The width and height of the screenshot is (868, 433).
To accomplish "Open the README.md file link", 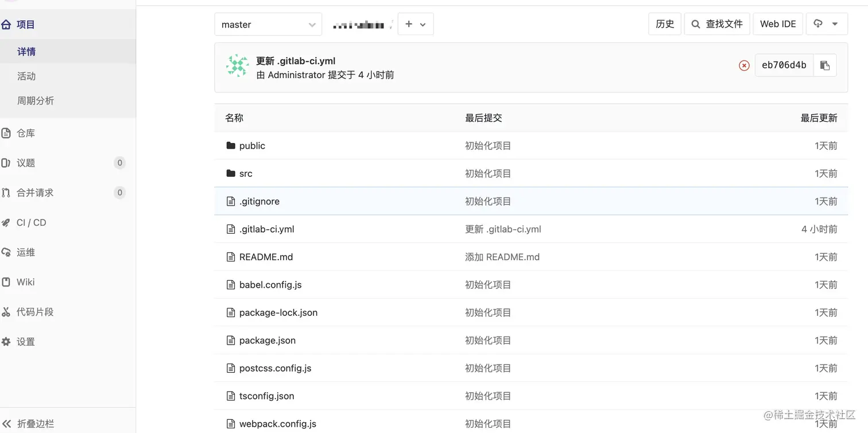I will (266, 257).
